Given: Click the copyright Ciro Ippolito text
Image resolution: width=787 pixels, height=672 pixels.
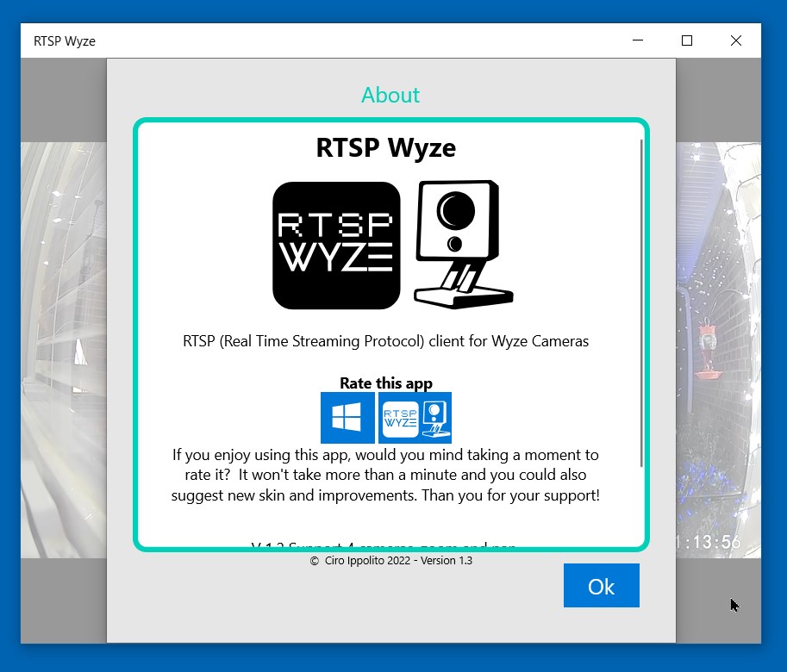Looking at the screenshot, I should click(x=390, y=560).
